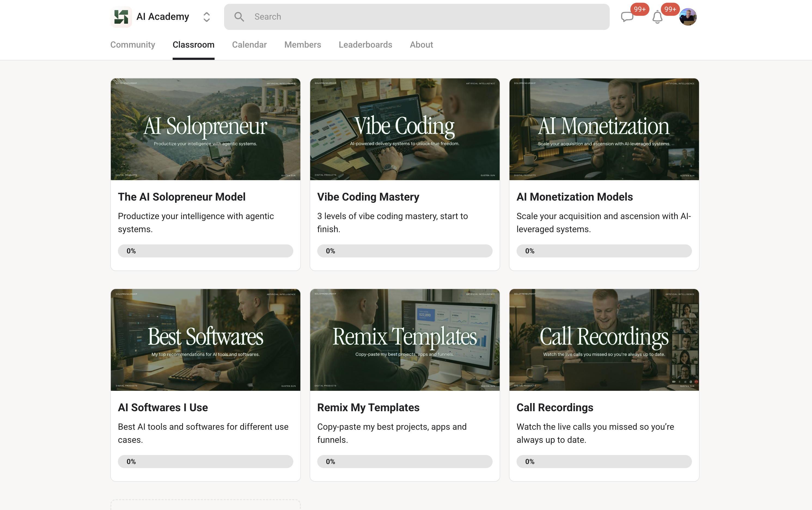Image resolution: width=812 pixels, height=510 pixels.
Task: Expand the AI Academy community switcher arrows
Action: click(207, 17)
